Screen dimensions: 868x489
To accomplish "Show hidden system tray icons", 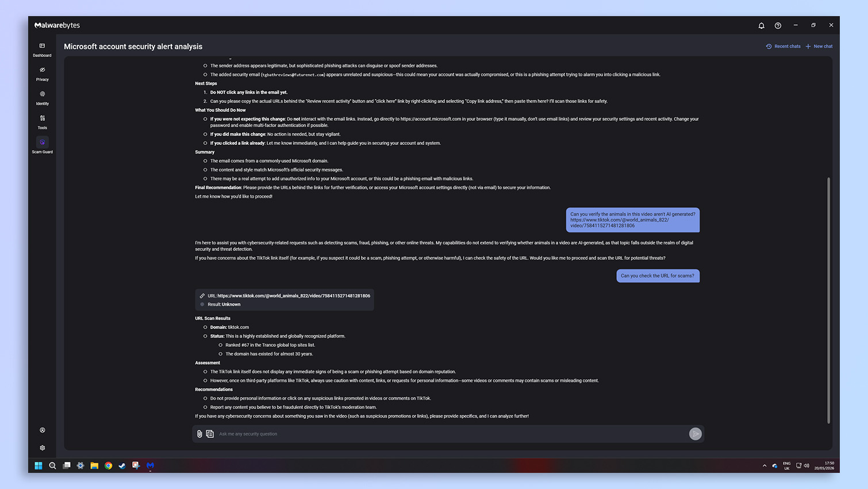I will (x=765, y=465).
